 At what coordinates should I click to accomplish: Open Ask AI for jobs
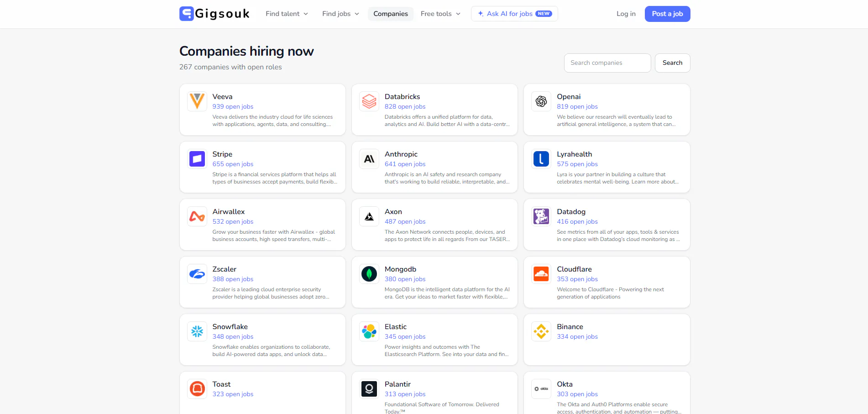(514, 14)
